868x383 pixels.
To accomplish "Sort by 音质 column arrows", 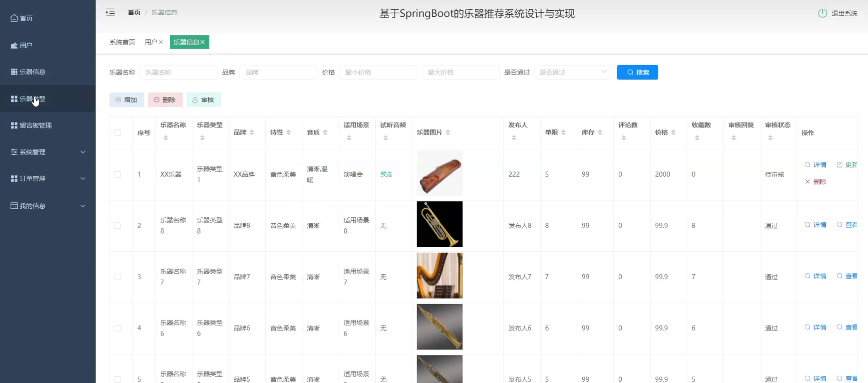I will pos(325,133).
